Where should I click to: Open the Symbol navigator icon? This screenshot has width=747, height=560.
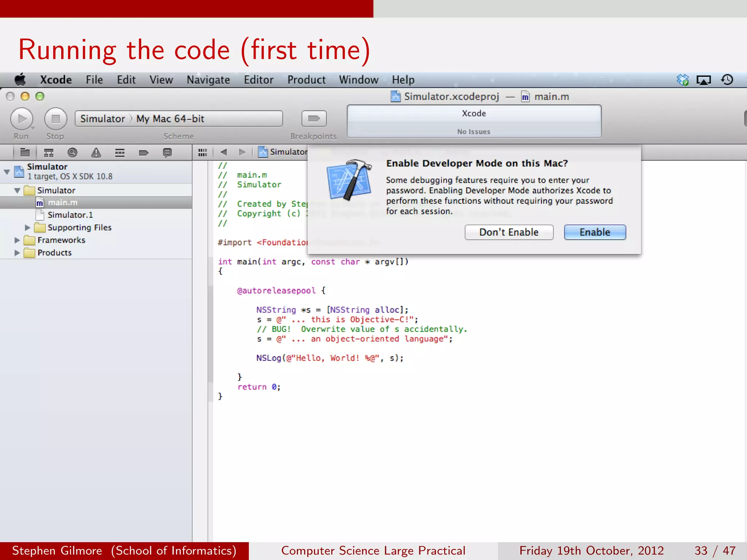pos(49,152)
